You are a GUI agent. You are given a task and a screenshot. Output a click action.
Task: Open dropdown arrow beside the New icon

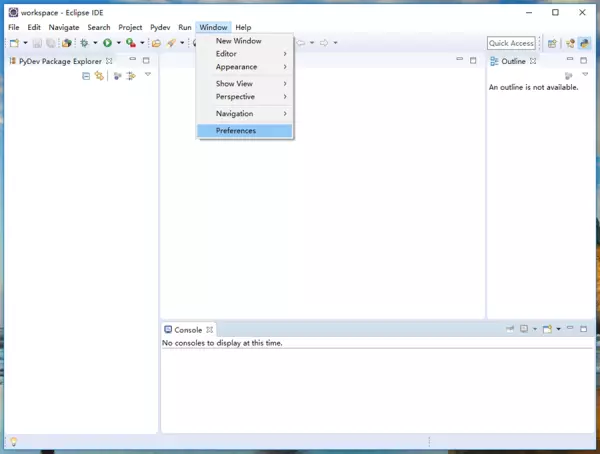tap(25, 43)
